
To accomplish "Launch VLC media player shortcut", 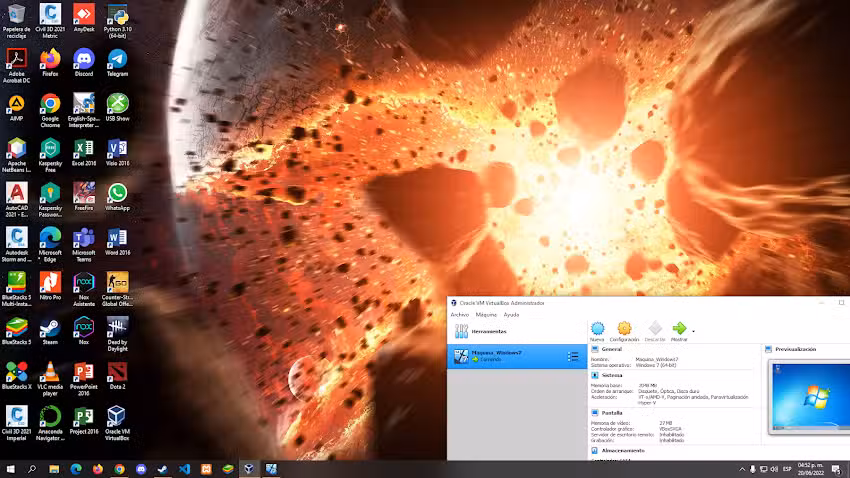I will point(50,371).
